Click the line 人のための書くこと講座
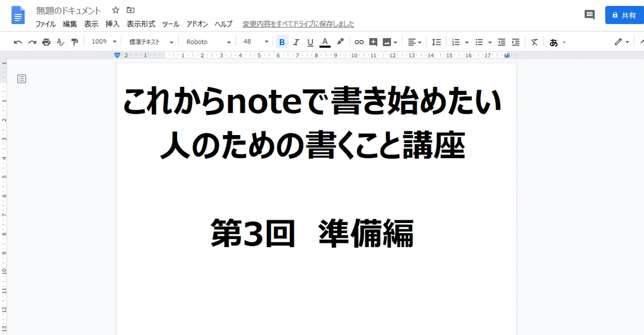644x335 pixels. tap(313, 145)
